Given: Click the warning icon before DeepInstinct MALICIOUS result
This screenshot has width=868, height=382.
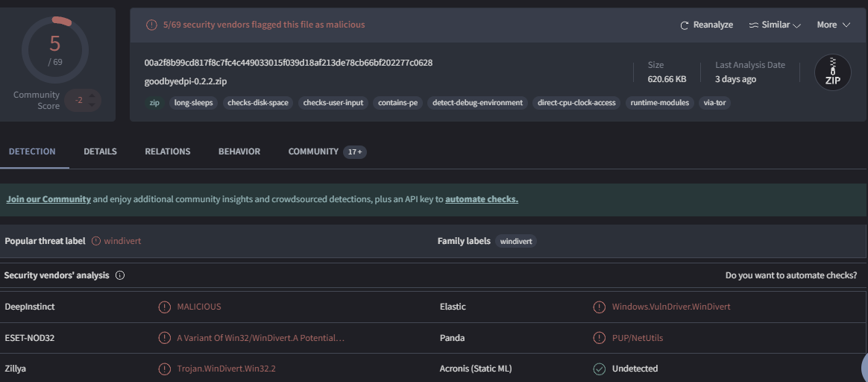Looking at the screenshot, I should tap(164, 307).
